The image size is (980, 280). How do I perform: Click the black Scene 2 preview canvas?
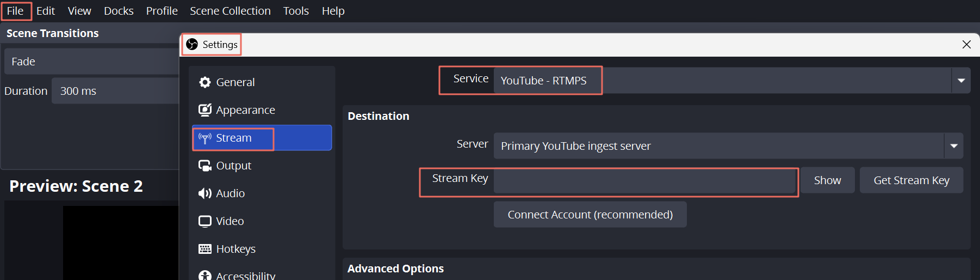[x=121, y=243]
